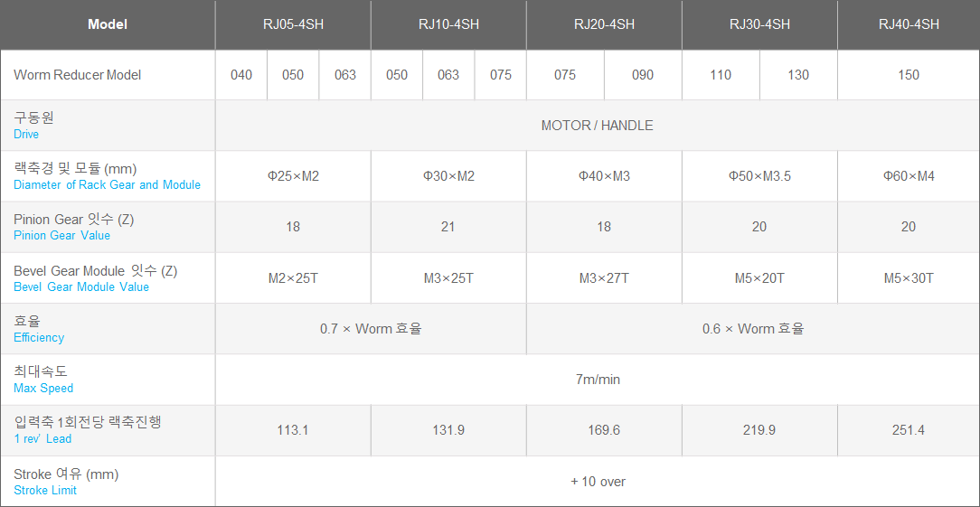The image size is (980, 507).
Task: Click the M3×27T bevel gear cell
Action: pos(604,278)
